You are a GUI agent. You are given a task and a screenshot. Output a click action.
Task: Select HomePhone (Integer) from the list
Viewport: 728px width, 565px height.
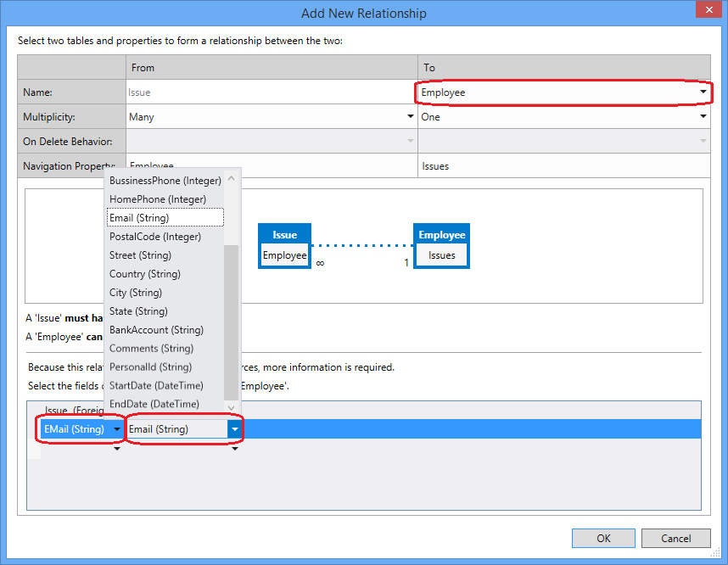pyautogui.click(x=165, y=199)
